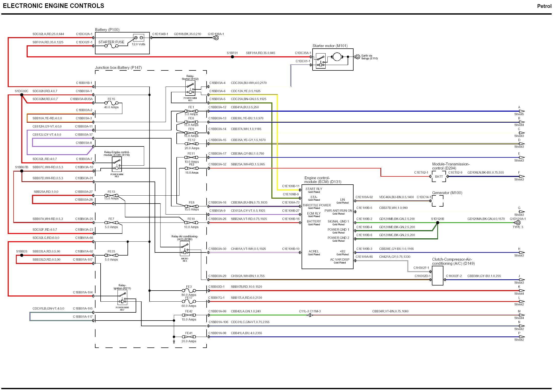Select the FE3 80.0 Amps fuse symbol
The width and height of the screenshot is (554, 392).
(189, 291)
